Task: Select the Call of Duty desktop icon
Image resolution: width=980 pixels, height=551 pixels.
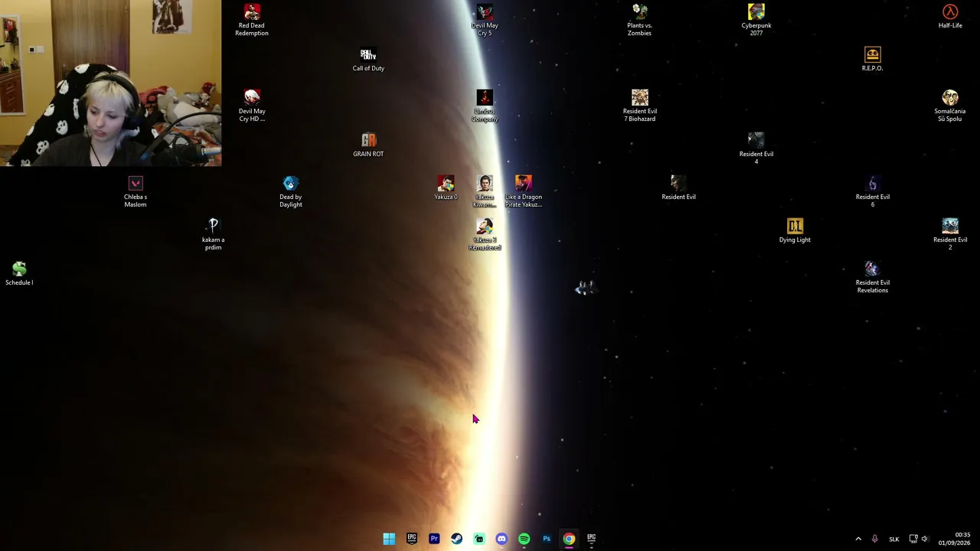Action: [368, 59]
